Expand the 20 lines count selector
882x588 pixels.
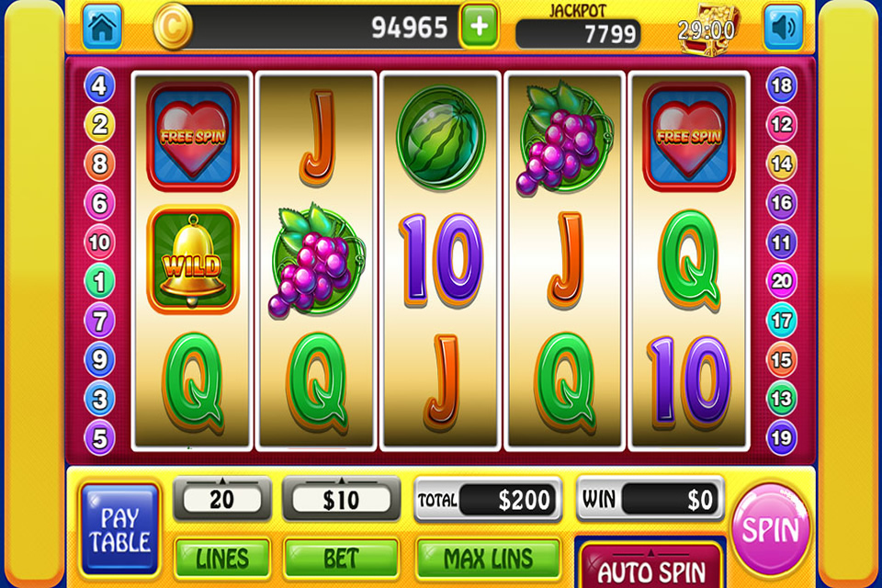pos(222,499)
